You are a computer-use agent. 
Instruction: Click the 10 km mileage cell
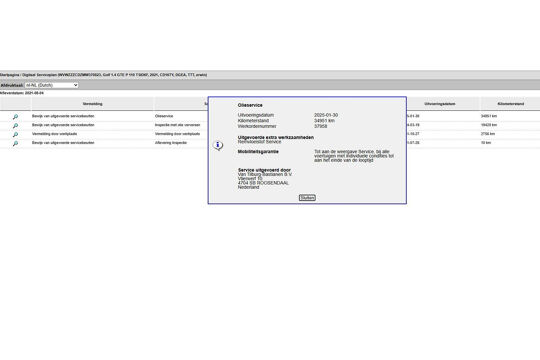486,143
